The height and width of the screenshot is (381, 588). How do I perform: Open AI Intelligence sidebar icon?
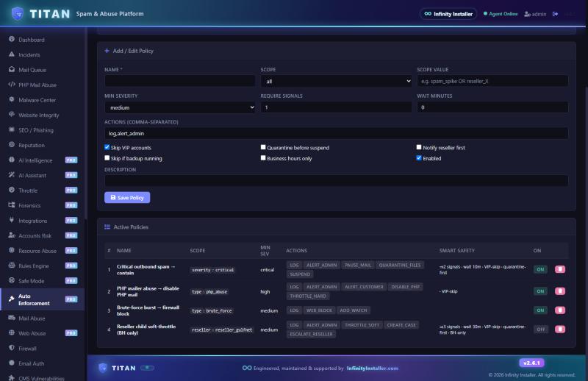coord(12,160)
